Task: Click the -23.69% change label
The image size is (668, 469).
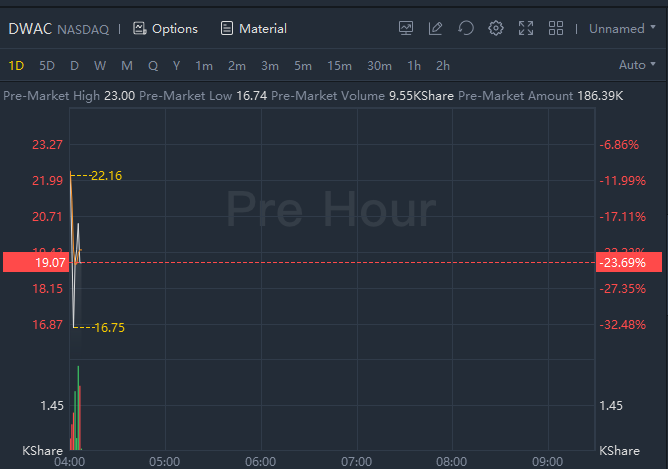Action: click(624, 262)
